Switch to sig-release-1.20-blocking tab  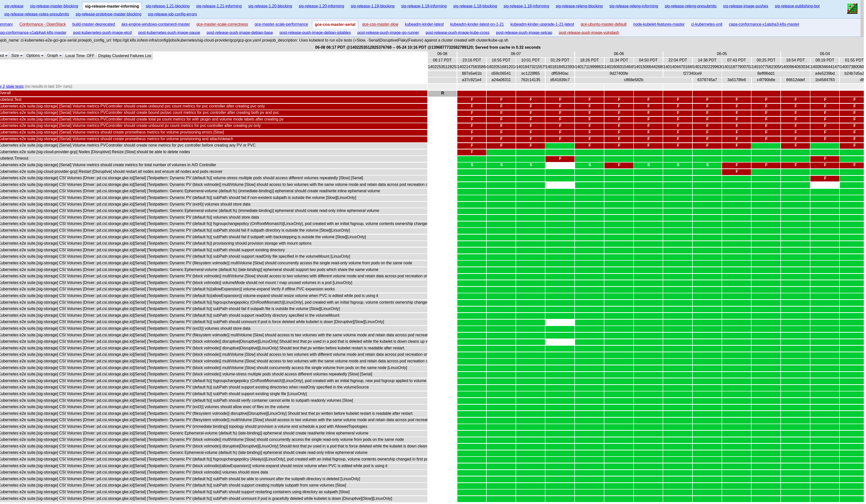(x=270, y=6)
